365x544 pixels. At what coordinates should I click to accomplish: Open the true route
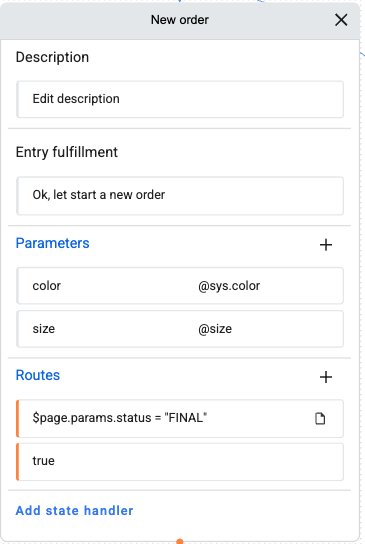tap(180, 461)
